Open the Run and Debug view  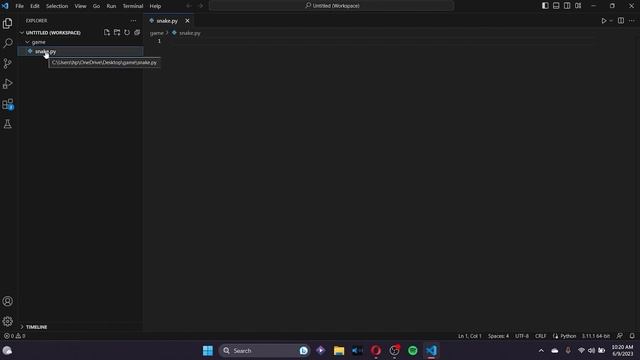pyautogui.click(x=7, y=84)
